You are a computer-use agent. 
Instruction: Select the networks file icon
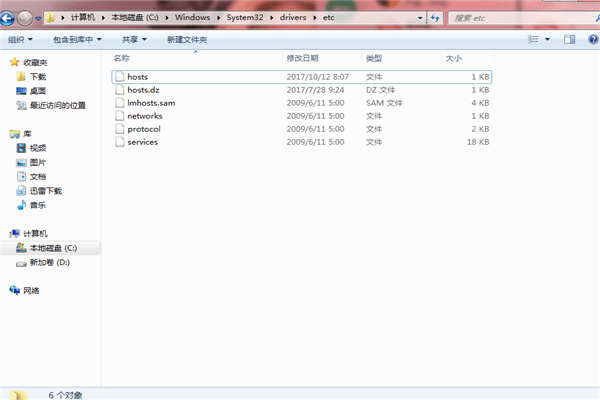point(120,116)
